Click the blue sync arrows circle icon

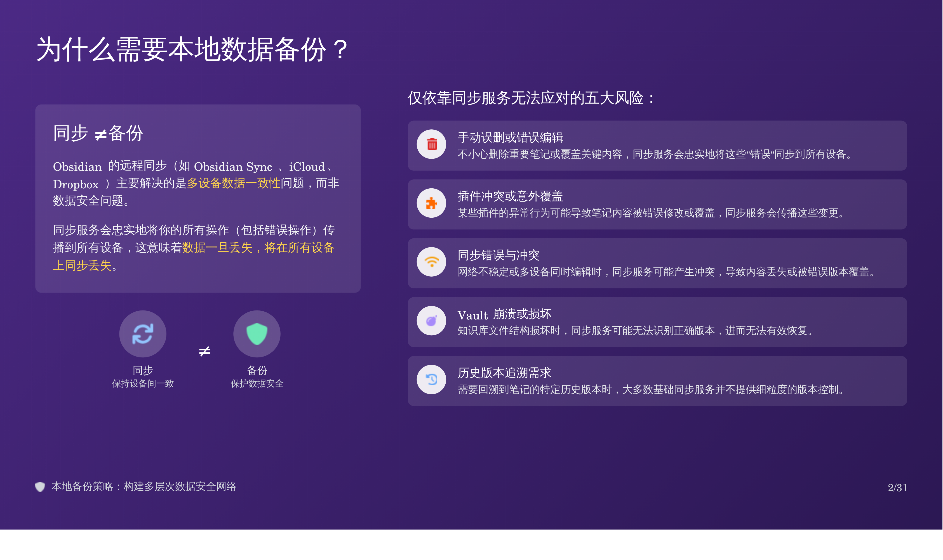(143, 334)
